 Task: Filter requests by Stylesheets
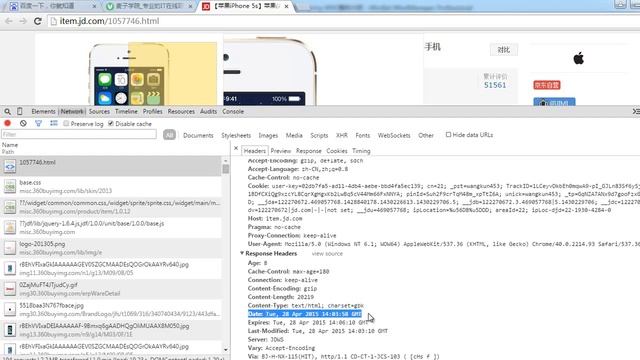(x=236, y=135)
